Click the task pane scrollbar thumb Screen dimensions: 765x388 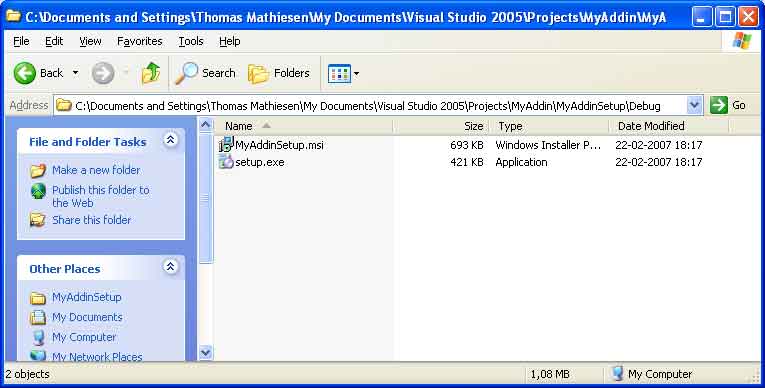tap(206, 198)
